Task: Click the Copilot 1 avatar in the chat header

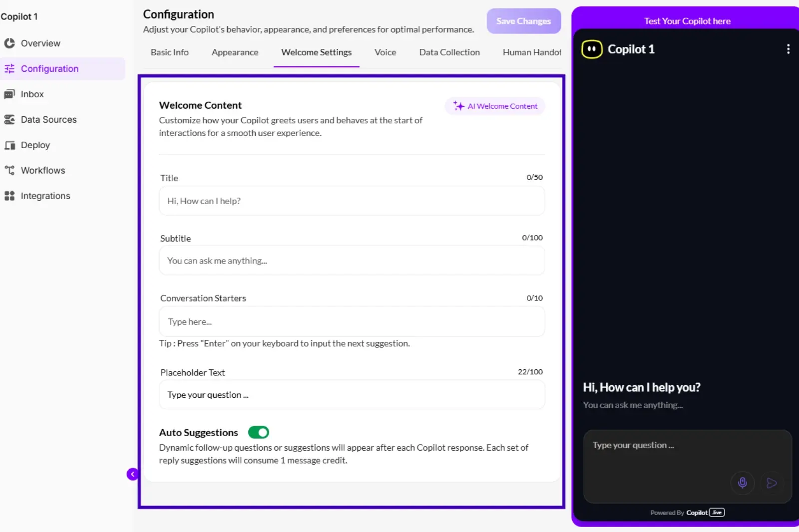Action: (592, 49)
